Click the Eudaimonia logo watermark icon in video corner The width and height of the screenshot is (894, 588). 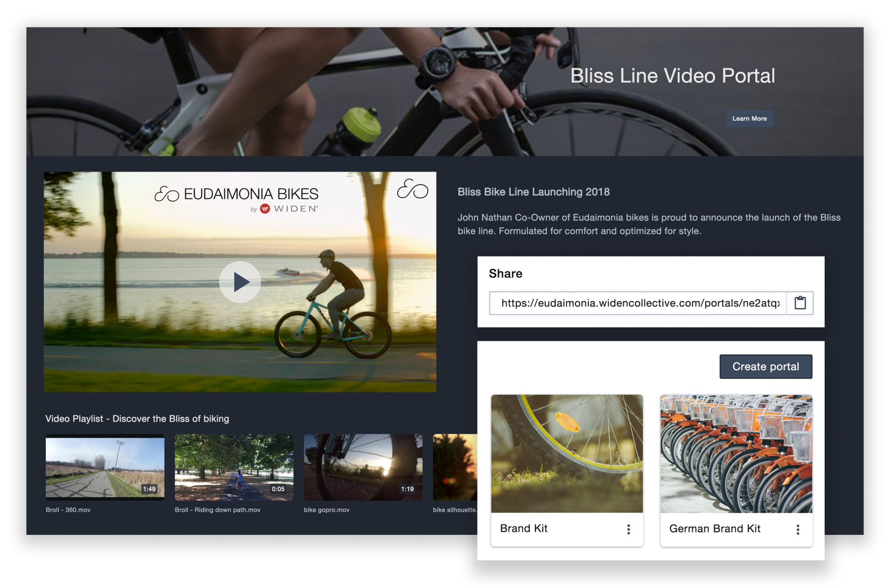point(412,189)
